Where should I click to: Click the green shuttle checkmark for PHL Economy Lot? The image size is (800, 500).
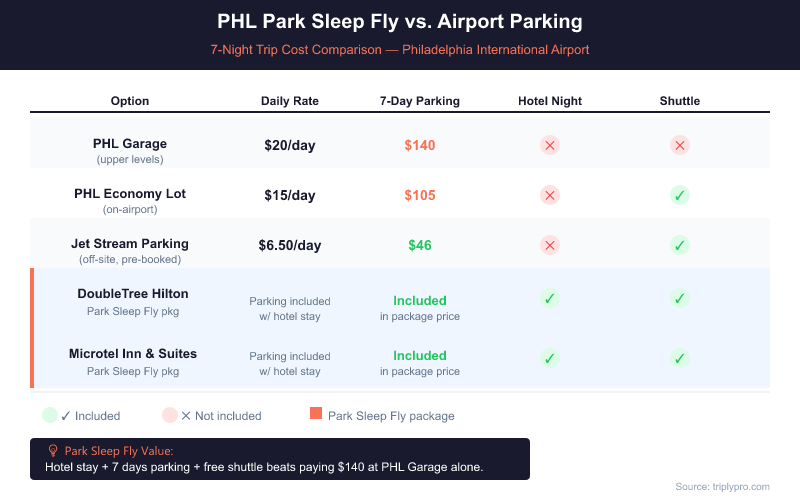680,195
